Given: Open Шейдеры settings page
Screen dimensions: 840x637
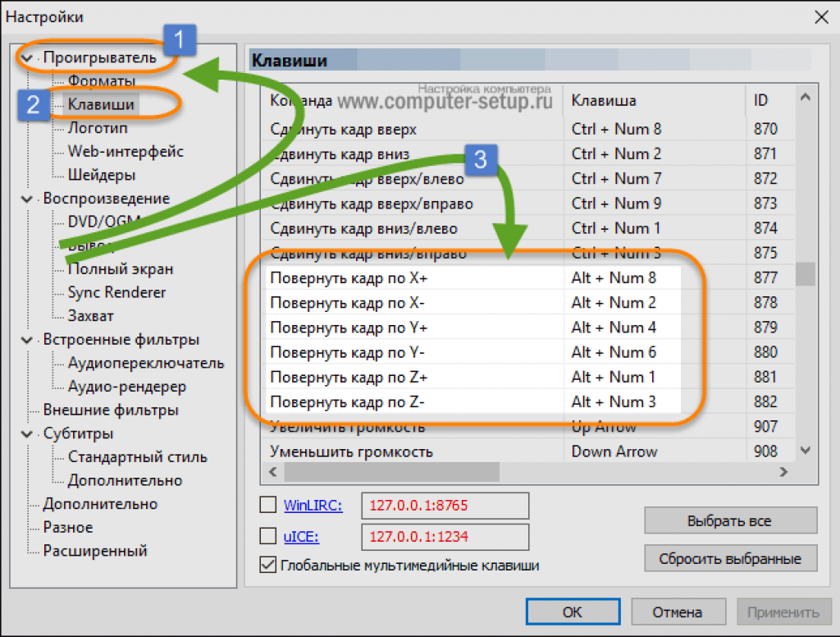Looking at the screenshot, I should click(101, 175).
